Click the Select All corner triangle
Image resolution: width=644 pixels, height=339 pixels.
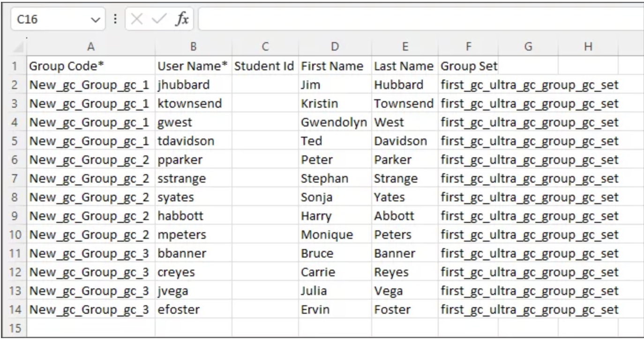[19, 47]
